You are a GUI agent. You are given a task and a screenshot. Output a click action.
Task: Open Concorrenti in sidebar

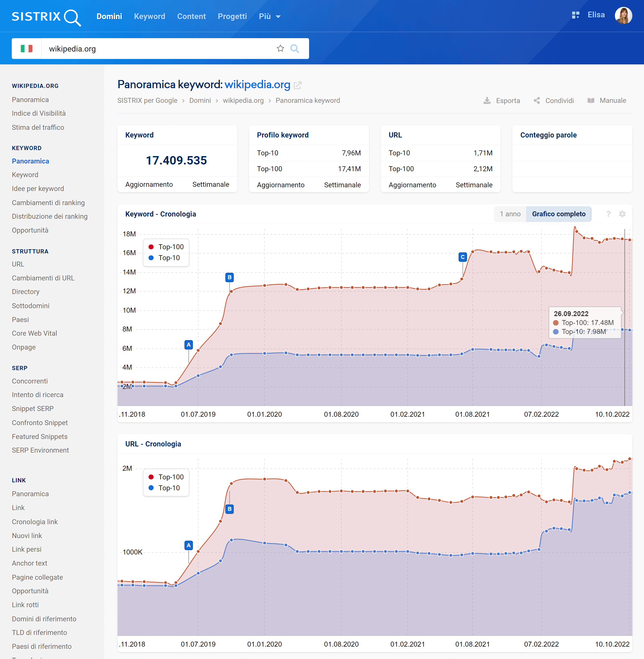30,381
